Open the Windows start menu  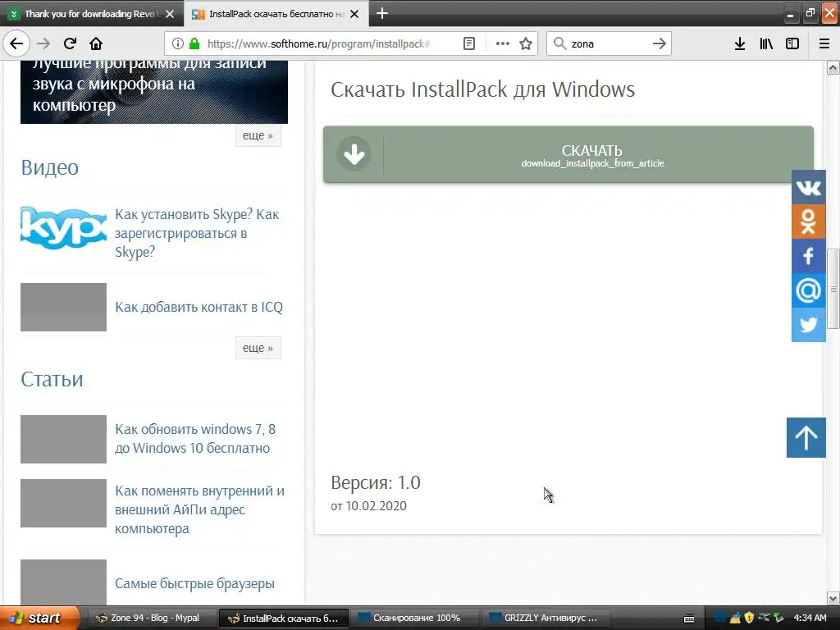(x=39, y=618)
